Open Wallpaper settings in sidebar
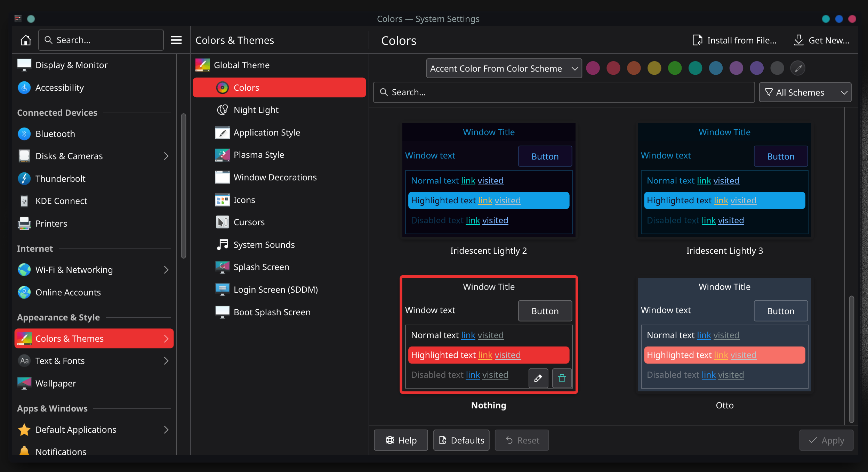 (x=94, y=383)
